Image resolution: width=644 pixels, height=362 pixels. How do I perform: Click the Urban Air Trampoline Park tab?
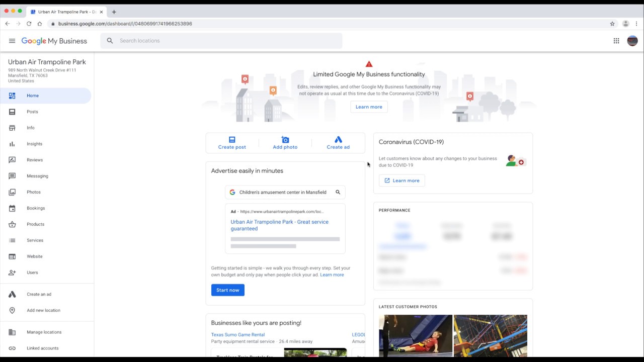[65, 12]
